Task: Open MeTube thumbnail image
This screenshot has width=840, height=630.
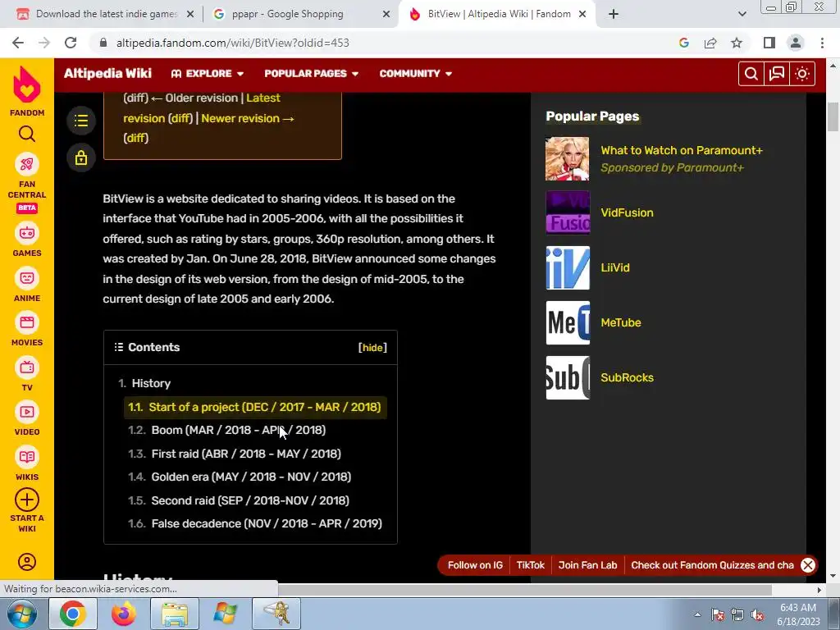Action: 568,322
